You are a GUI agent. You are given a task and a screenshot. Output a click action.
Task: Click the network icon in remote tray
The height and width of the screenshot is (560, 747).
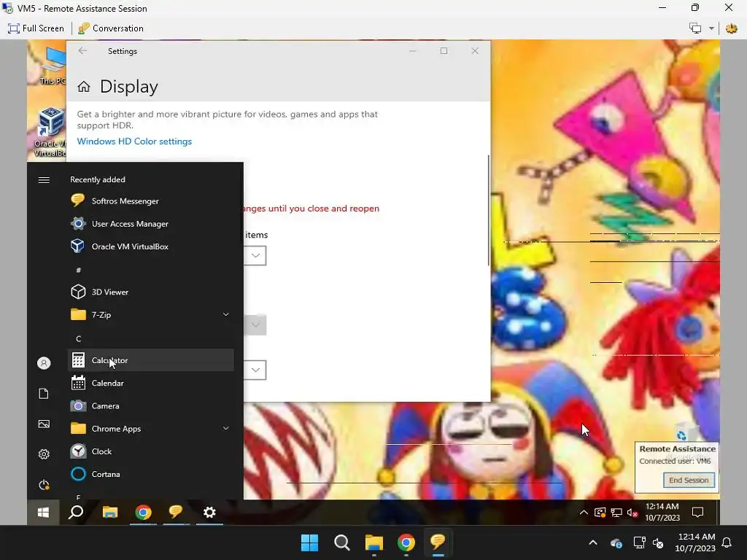click(616, 513)
